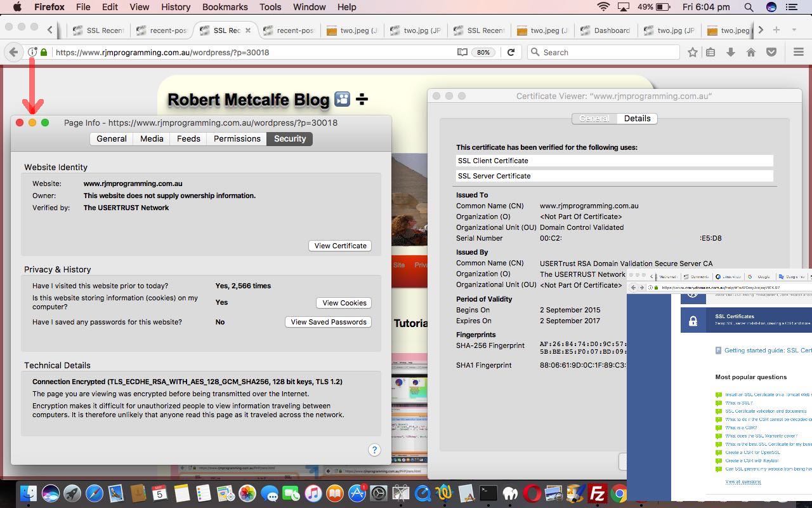Switch to Feeds tab in Page Info
The height and width of the screenshot is (508, 812).
point(188,138)
